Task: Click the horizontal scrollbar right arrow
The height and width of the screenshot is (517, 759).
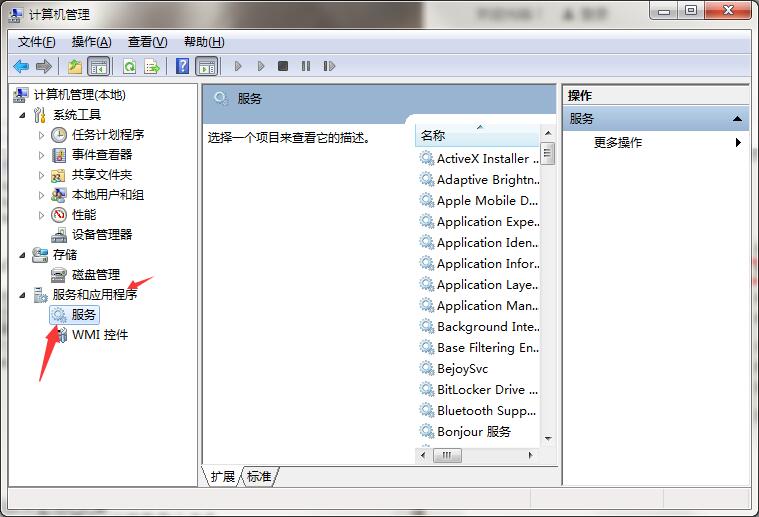Action: point(531,455)
